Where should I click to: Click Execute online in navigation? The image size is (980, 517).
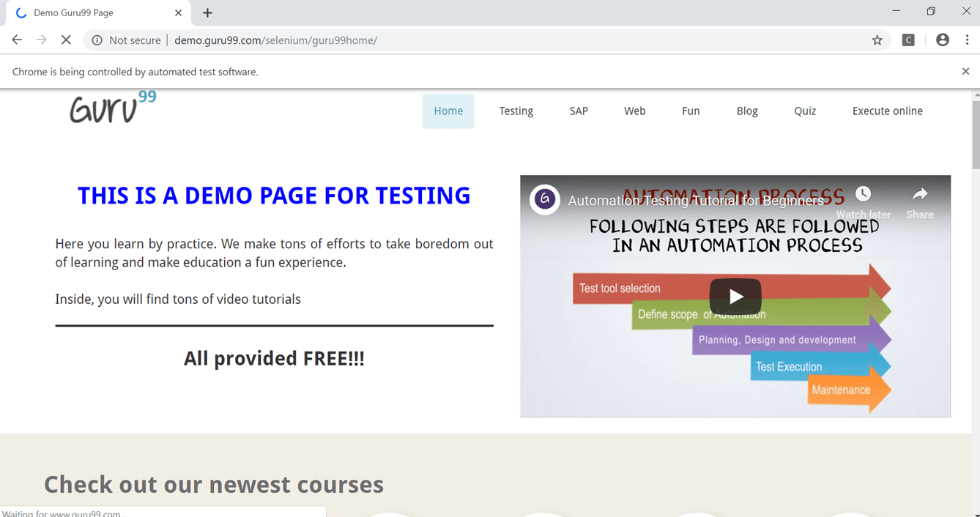(x=887, y=111)
